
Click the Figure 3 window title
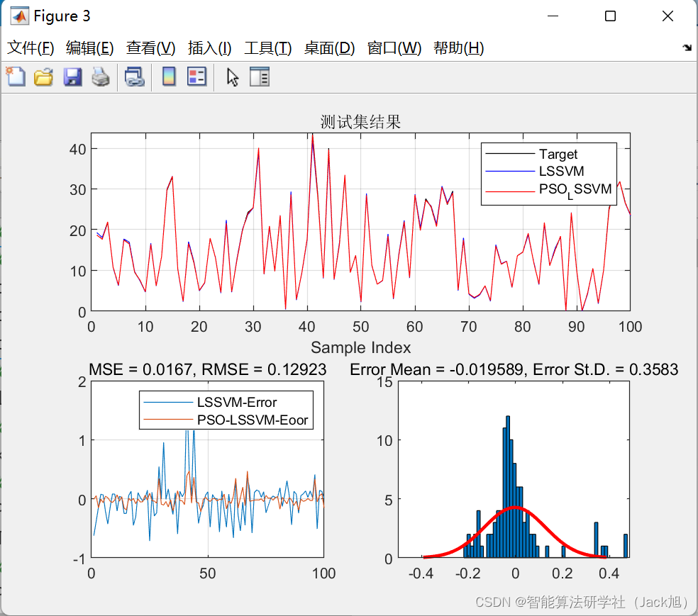tap(62, 16)
